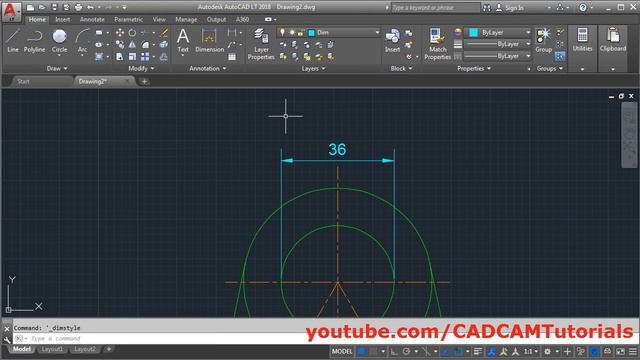Insert a table from Annotation panel
Image resolution: width=640 pixels, height=360 pixels.
coord(232,57)
